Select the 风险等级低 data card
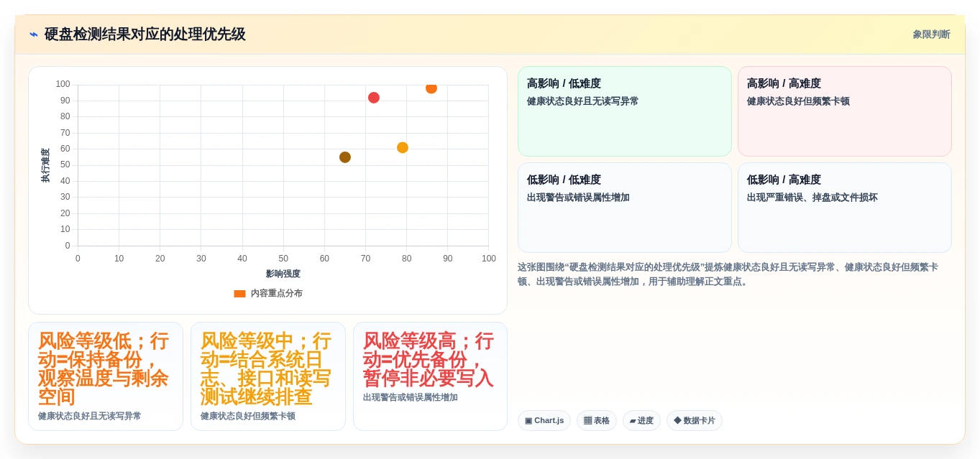This screenshot has height=459, width=980. pyautogui.click(x=106, y=376)
